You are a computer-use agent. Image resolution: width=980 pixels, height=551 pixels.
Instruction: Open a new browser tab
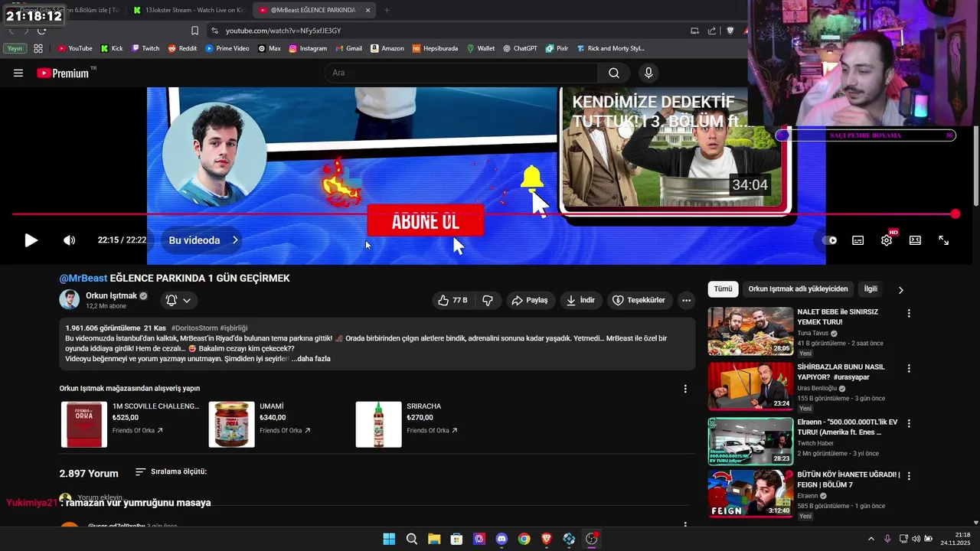click(387, 10)
